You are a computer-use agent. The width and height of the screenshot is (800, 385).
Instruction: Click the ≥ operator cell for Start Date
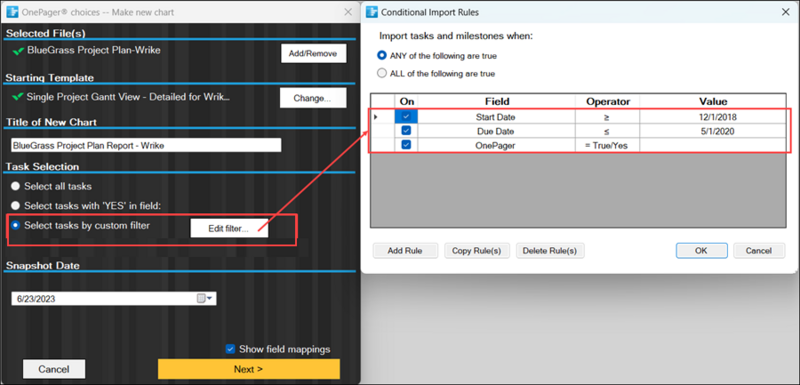coord(607,117)
